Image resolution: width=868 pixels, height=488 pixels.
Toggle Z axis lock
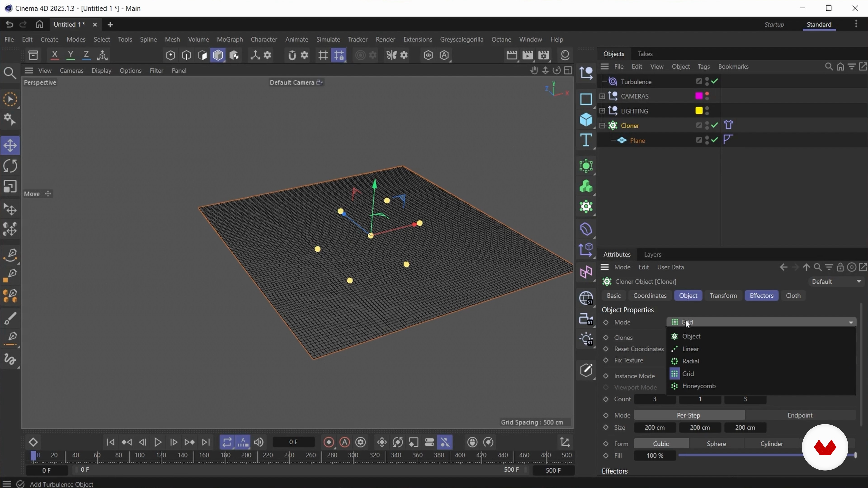[86, 55]
